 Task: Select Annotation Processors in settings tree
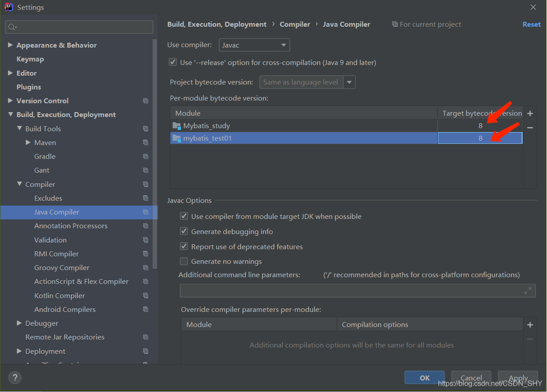point(71,226)
